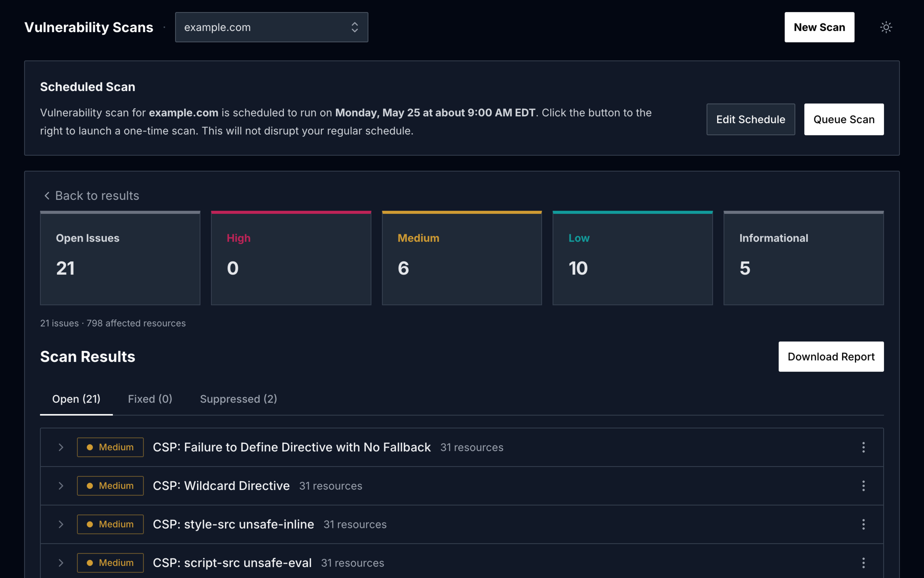Switch to the Suppressed (2) tab
This screenshot has width=924, height=578.
pos(239,399)
